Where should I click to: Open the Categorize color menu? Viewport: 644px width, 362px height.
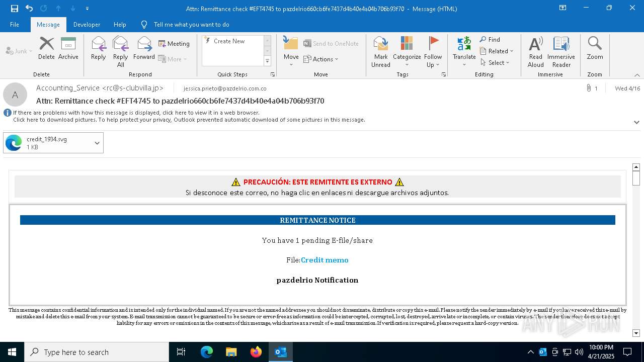point(407,51)
